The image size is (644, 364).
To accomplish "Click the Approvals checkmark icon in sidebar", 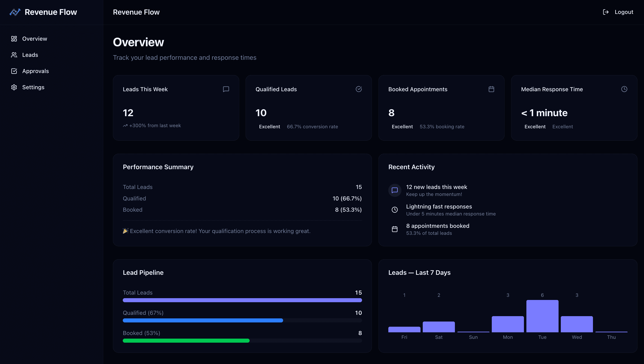I will coord(14,71).
